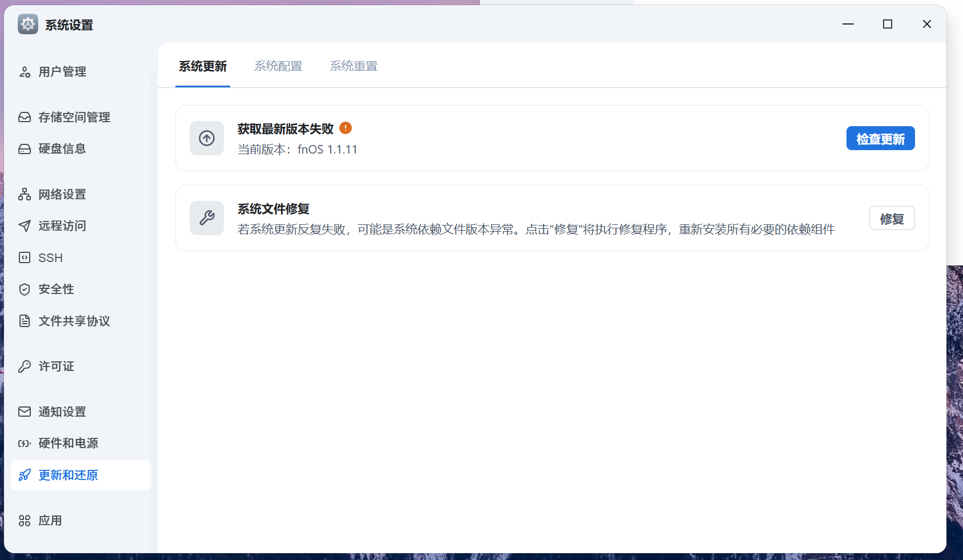Screen dimensions: 963x560
Task: Click the system update upload icon
Action: pyautogui.click(x=207, y=138)
